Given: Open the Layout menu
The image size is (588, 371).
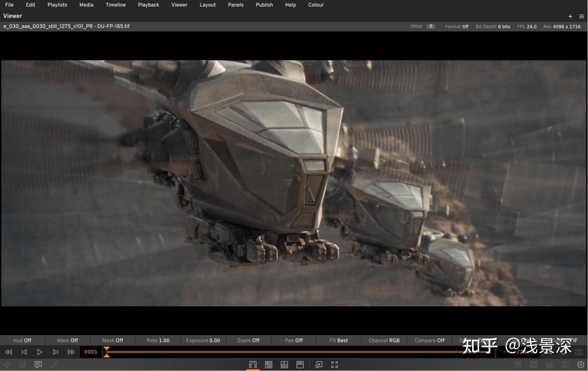Looking at the screenshot, I should [208, 5].
